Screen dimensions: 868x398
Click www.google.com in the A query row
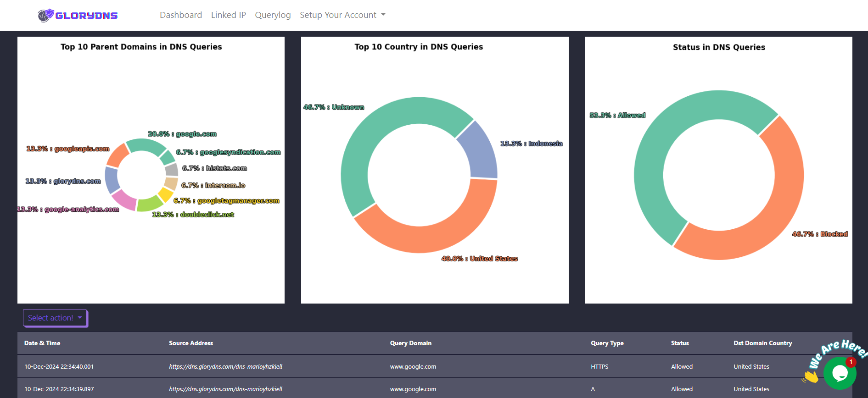tap(413, 389)
